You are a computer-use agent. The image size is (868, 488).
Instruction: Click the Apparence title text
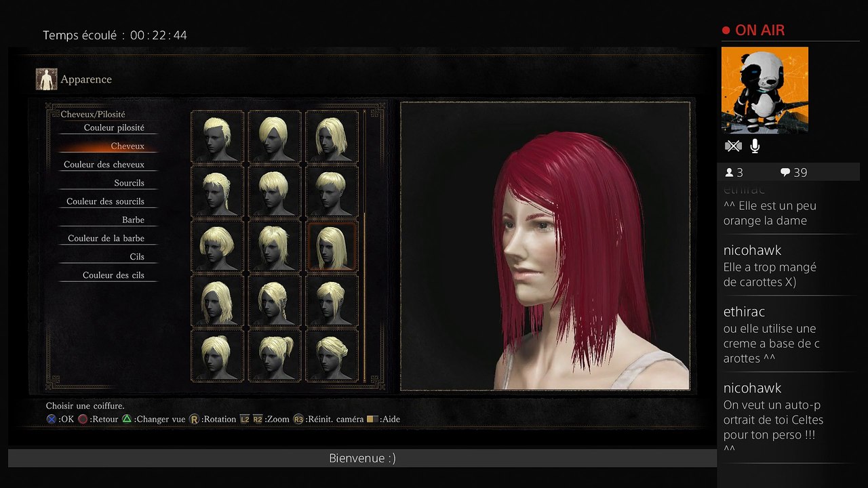86,79
